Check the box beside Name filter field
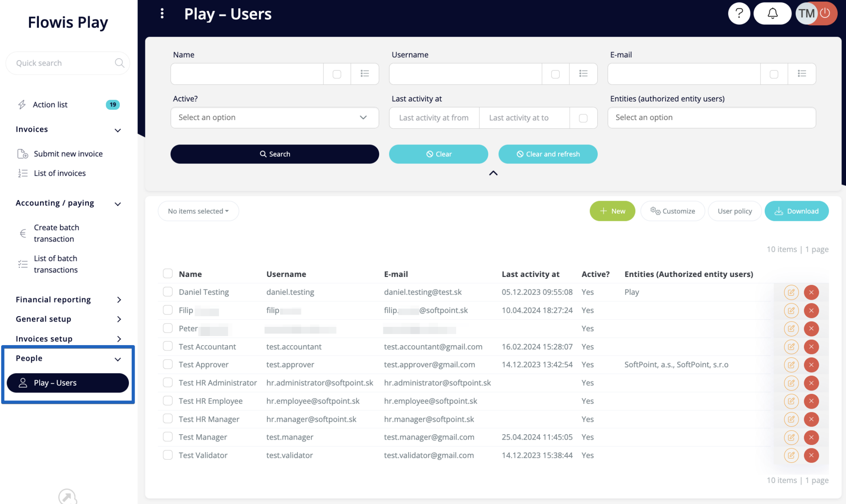This screenshot has width=846, height=504. 337,74
